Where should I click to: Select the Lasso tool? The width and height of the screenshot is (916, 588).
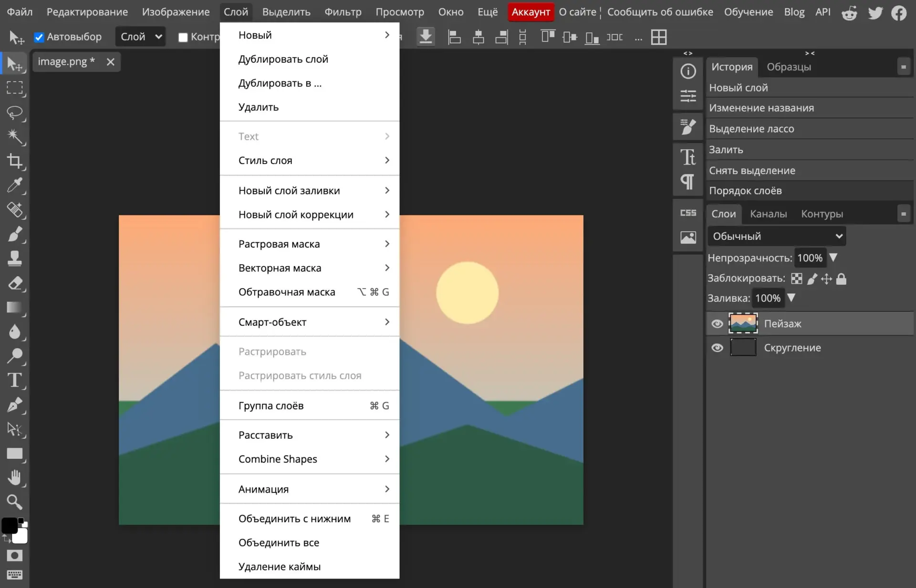[15, 113]
